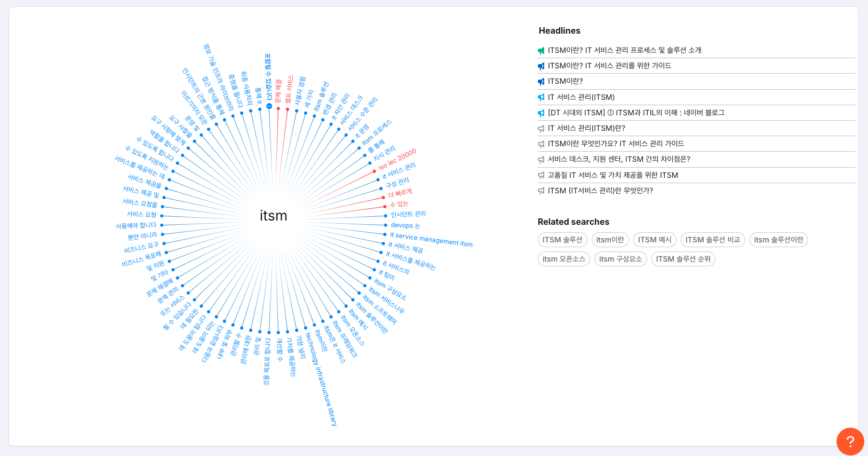Select the 'itsm이란' related search chip
This screenshot has width=868, height=456.
(x=610, y=240)
